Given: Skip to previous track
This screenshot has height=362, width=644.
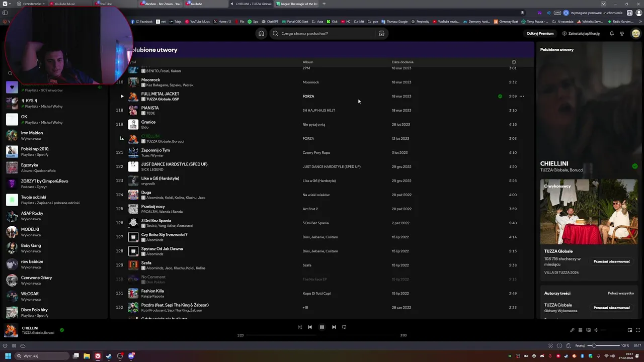Looking at the screenshot, I should coord(310,327).
